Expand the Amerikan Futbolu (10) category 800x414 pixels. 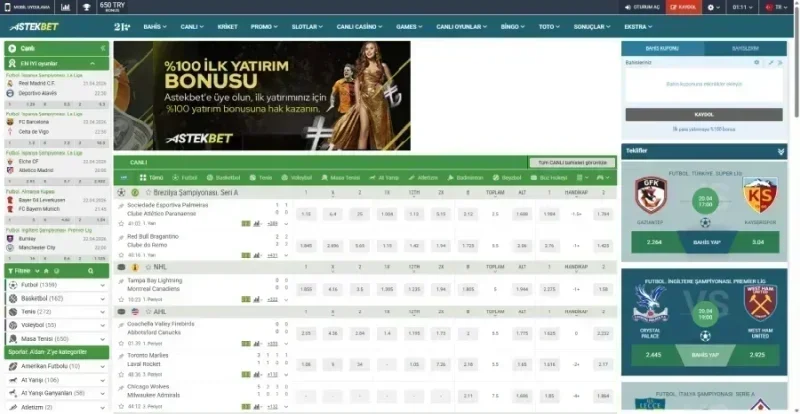[57, 366]
